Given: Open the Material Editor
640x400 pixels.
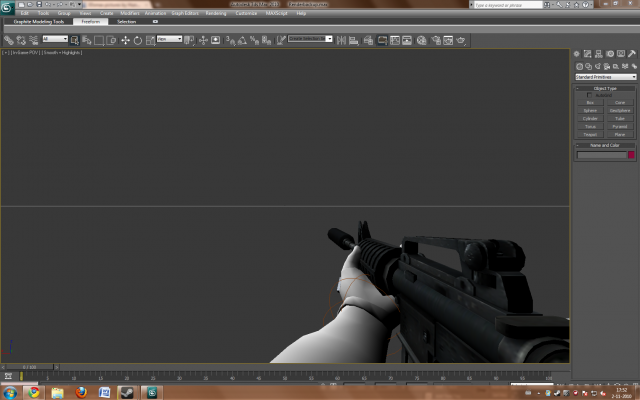Looking at the screenshot, I should (x=422, y=40).
